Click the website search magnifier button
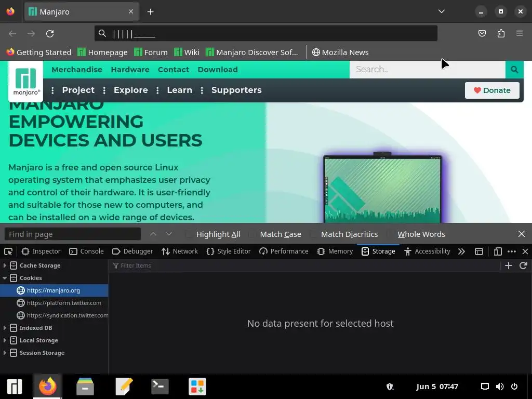Image resolution: width=532 pixels, height=399 pixels. click(x=514, y=70)
